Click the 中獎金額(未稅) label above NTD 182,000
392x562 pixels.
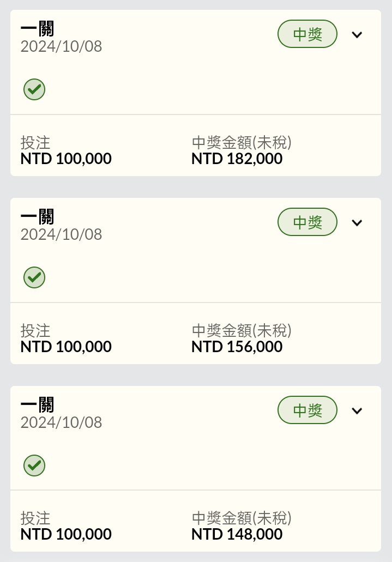click(x=242, y=143)
